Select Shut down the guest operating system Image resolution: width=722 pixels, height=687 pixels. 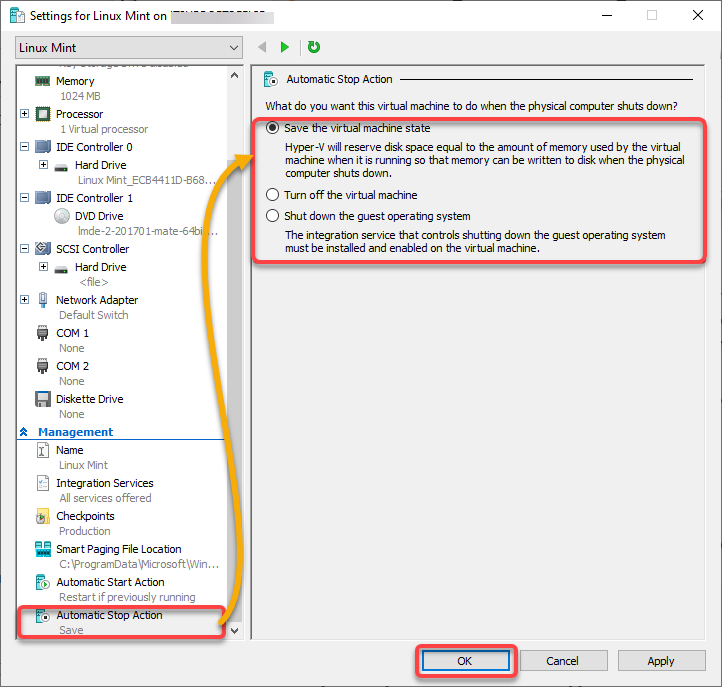(273, 216)
